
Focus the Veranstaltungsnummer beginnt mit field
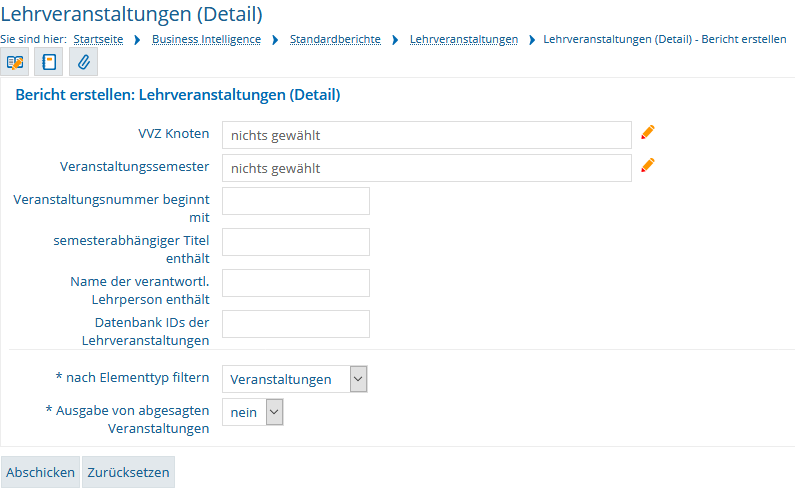click(296, 201)
